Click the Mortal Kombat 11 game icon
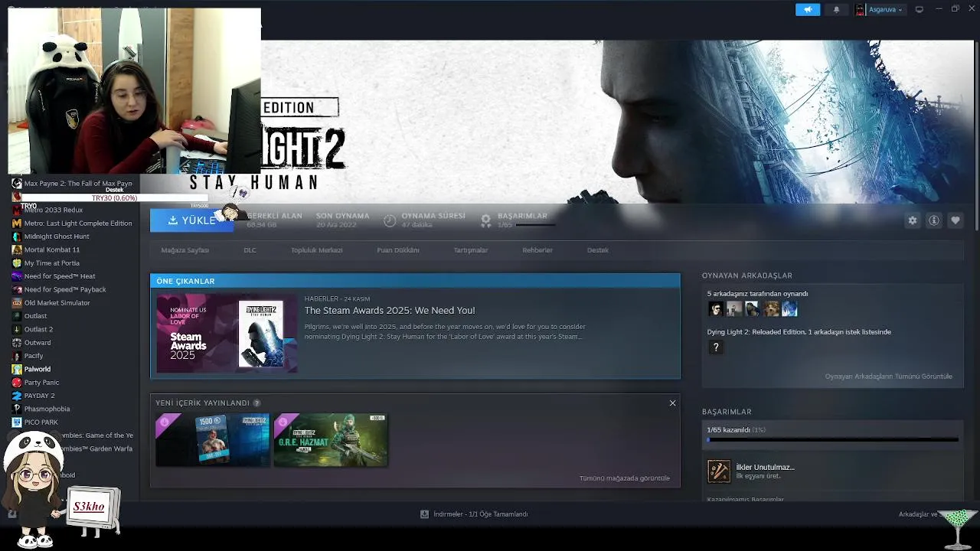The image size is (980, 551). [17, 249]
